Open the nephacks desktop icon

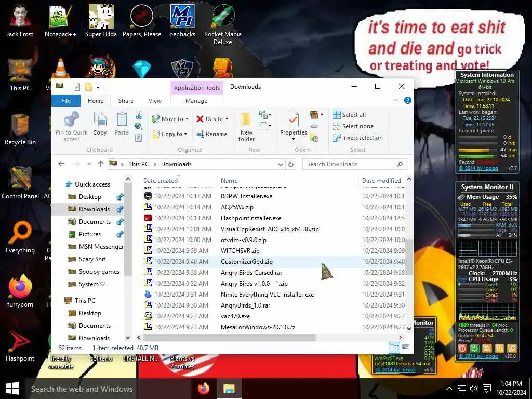(182, 21)
